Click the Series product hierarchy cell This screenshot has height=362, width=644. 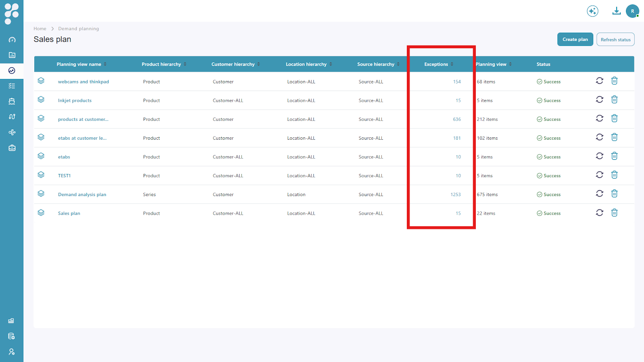(149, 194)
